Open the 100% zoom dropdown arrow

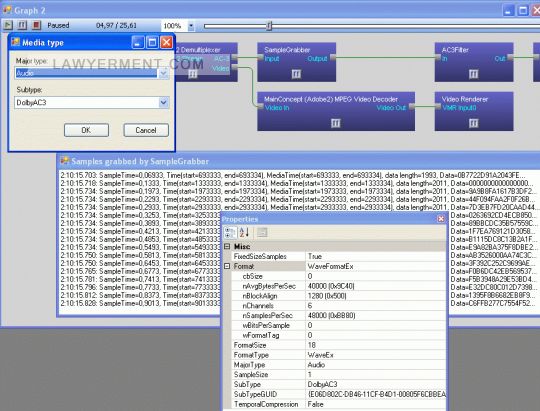click(x=191, y=25)
